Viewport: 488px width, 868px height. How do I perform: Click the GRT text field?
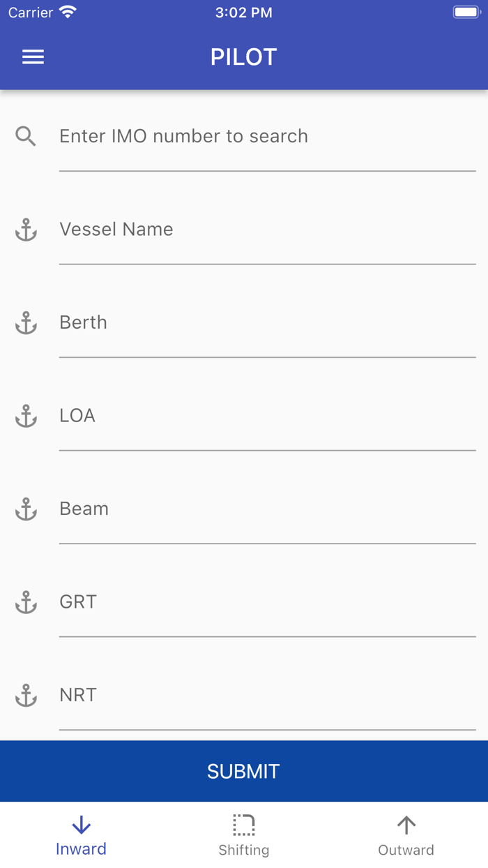tap(267, 603)
